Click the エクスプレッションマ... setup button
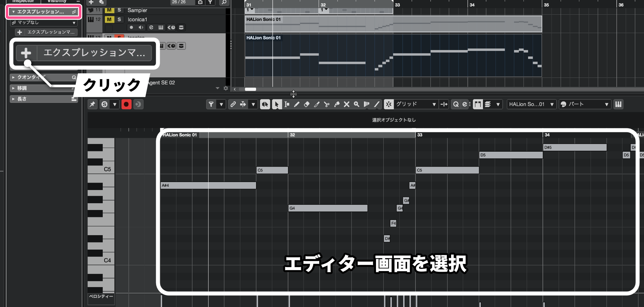 [46, 32]
